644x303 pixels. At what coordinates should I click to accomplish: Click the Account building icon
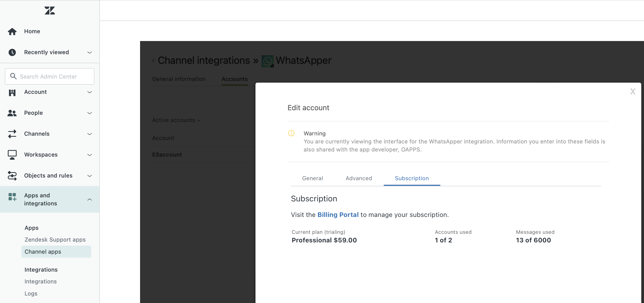tap(12, 93)
